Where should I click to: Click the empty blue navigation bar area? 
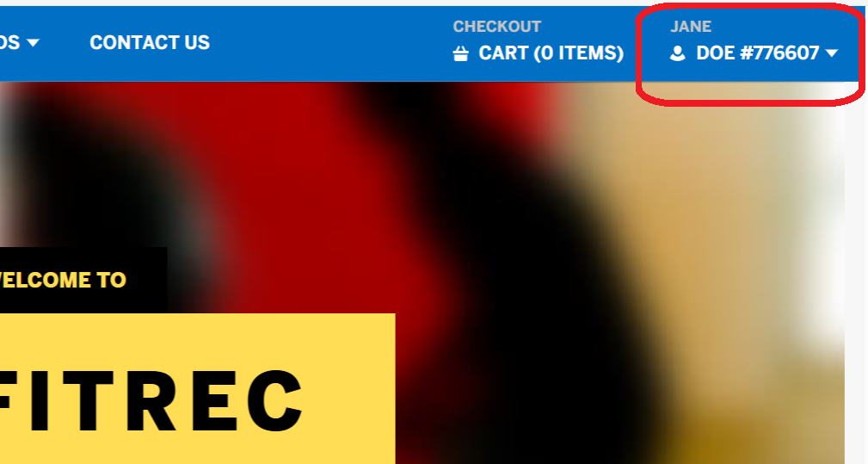(332, 43)
